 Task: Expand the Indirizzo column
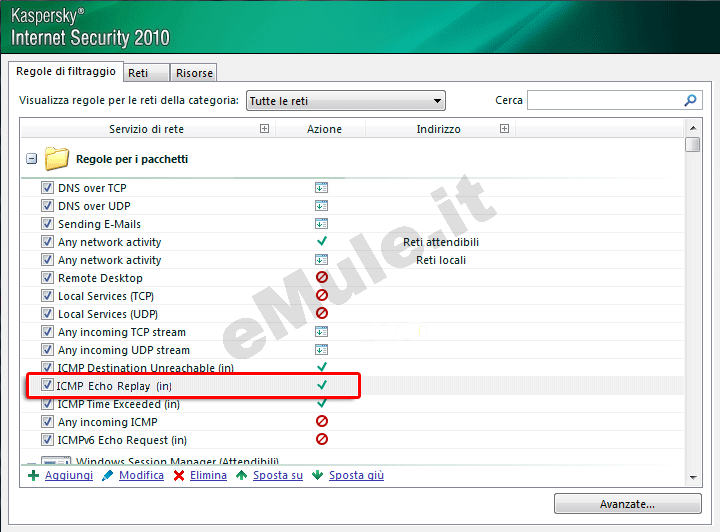coord(504,129)
